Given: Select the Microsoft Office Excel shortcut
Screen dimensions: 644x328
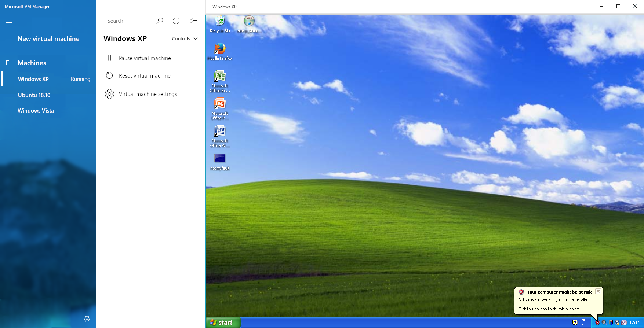Looking at the screenshot, I should click(x=220, y=81).
